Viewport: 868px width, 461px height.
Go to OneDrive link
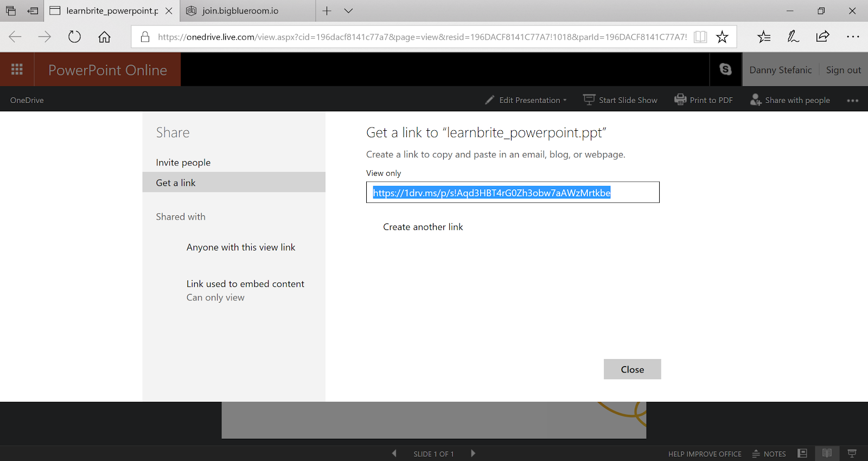click(27, 100)
